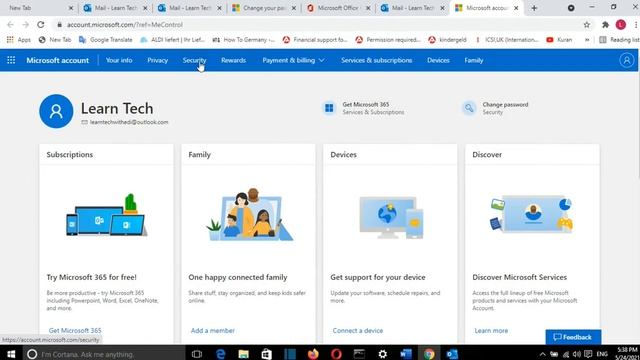Open the How To Germany bookmark
640x360 pixels.
(x=244, y=40)
